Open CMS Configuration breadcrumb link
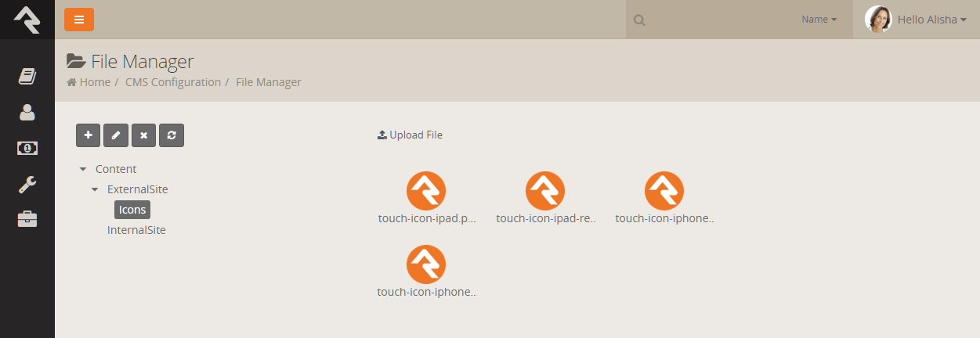Screen dimensions: 980x338 (173, 82)
